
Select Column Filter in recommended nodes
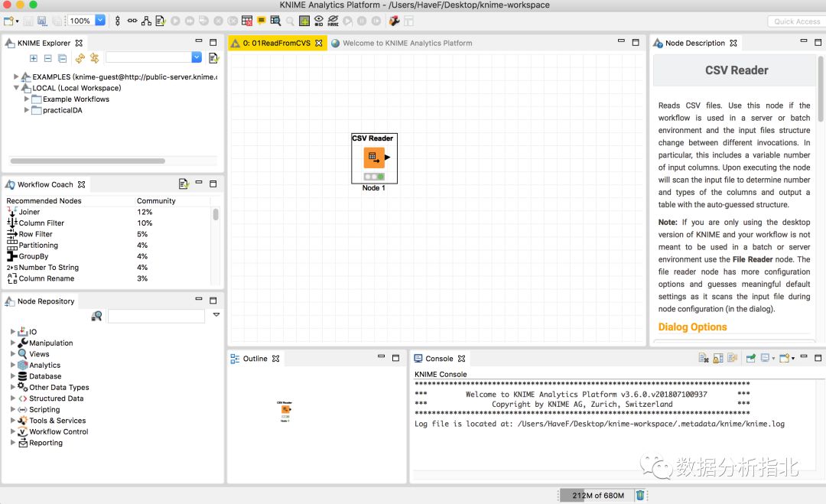(x=41, y=223)
